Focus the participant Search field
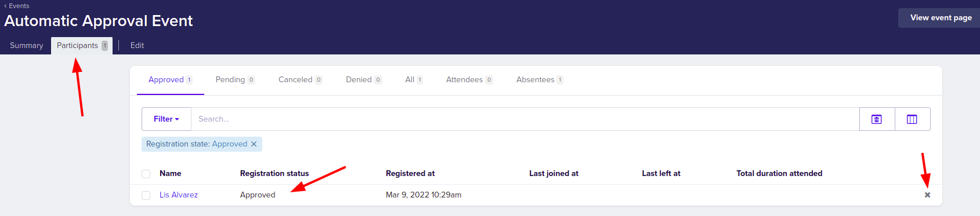Image resolution: width=980 pixels, height=216 pixels. [x=525, y=119]
